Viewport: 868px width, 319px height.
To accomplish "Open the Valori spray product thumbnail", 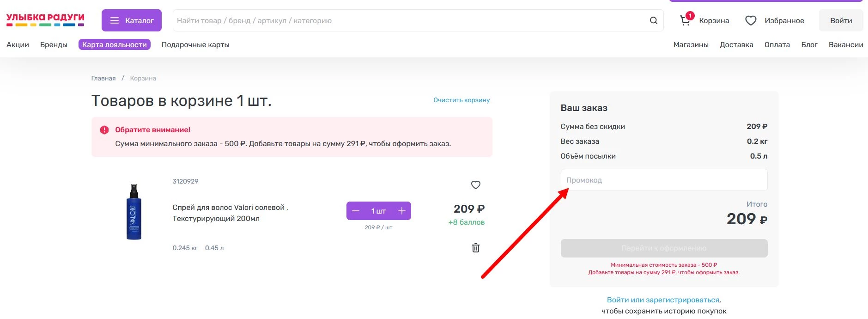I will tap(134, 212).
